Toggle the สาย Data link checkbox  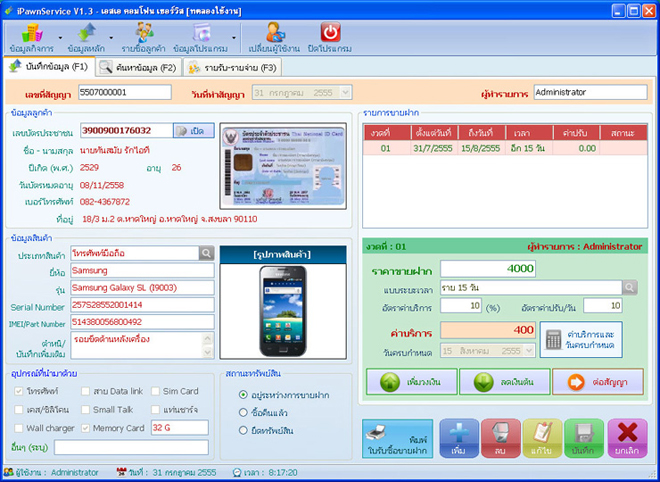[85, 391]
